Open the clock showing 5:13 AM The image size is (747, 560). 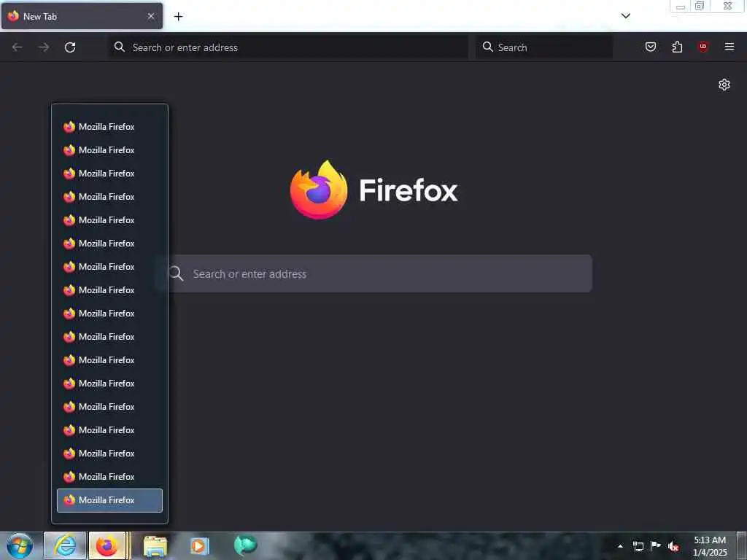(710, 546)
